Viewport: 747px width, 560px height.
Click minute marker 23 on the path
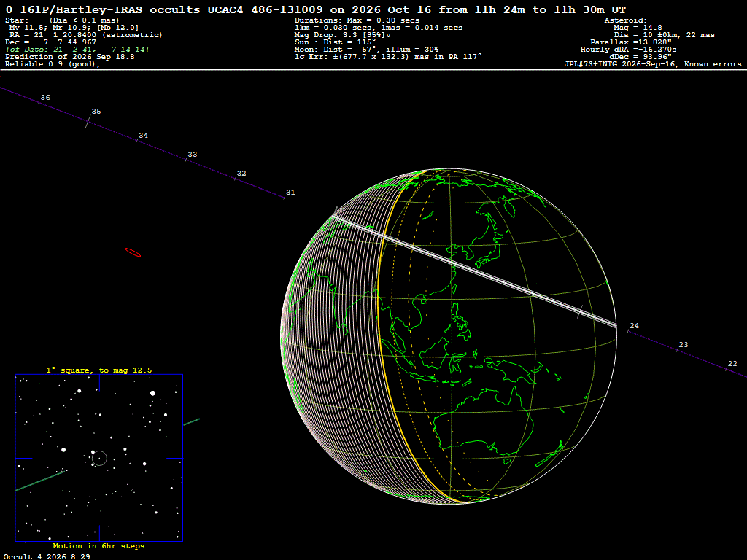(x=683, y=345)
